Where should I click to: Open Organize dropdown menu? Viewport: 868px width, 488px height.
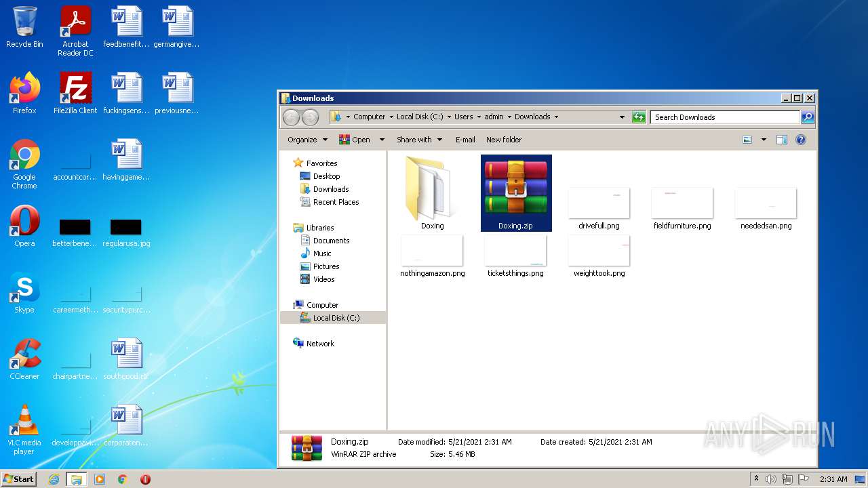tap(307, 140)
